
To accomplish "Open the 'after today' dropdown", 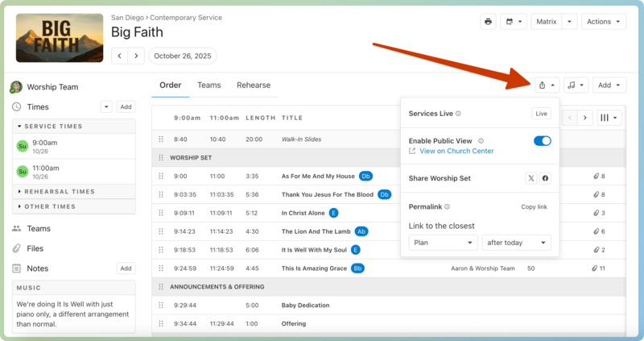I will point(516,243).
